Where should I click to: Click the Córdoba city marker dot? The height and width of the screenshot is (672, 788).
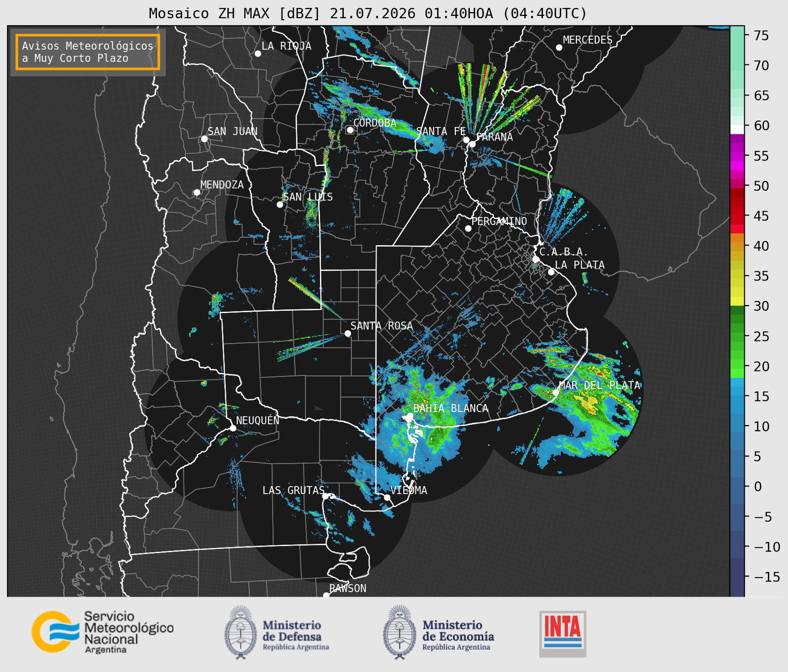coord(350,130)
